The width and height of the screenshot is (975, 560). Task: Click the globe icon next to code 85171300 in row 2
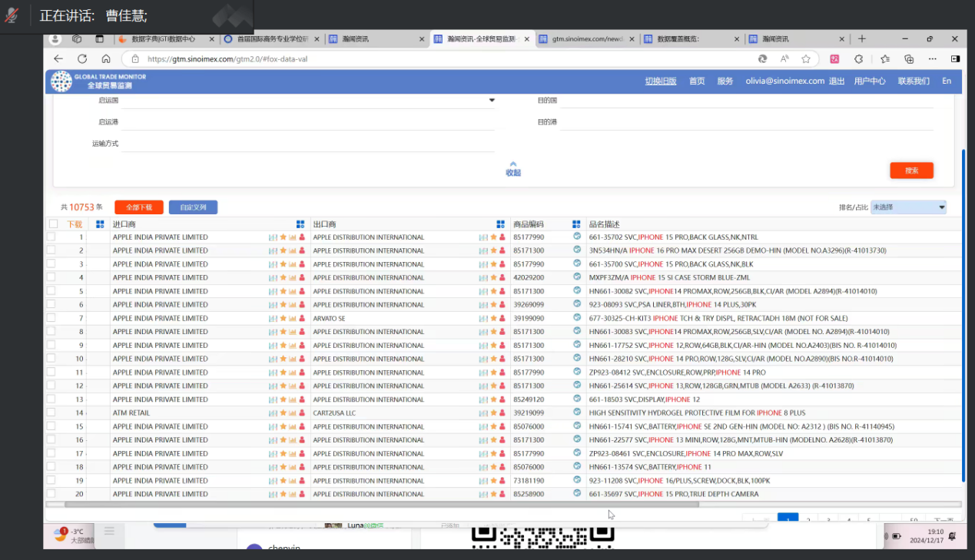pyautogui.click(x=577, y=250)
